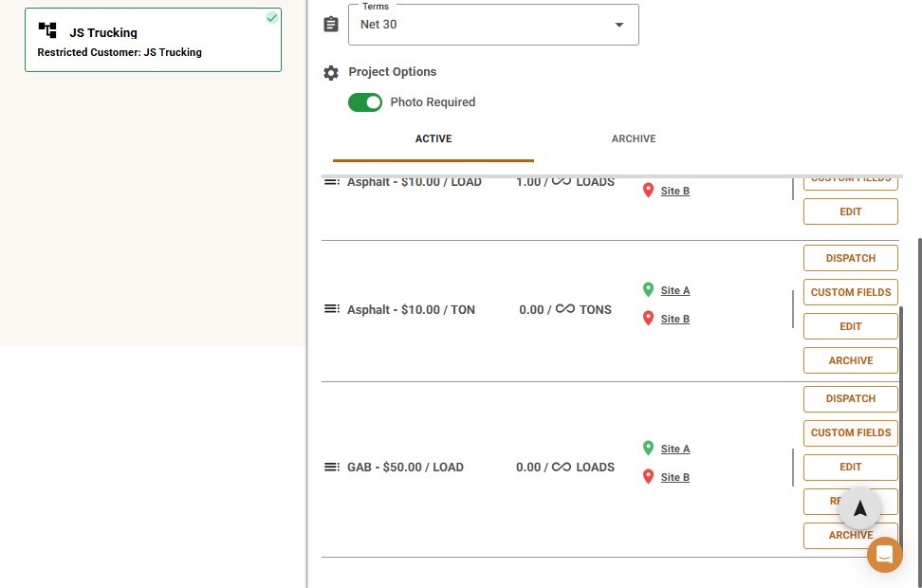Click the green checkmark on JS Trucking card
The image size is (922, 588).
271,18
